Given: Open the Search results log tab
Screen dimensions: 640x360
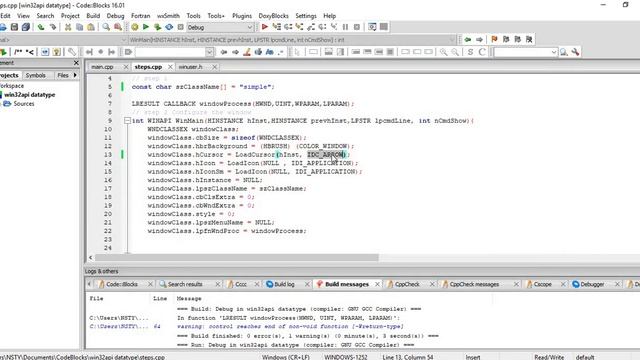Looking at the screenshot, I should (x=185, y=284).
